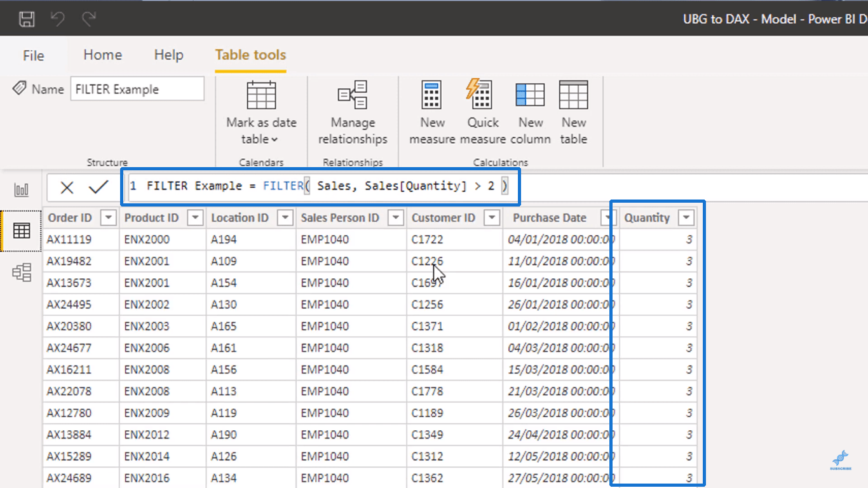Select the Location ID column header
The width and height of the screenshot is (868, 488).
(240, 218)
